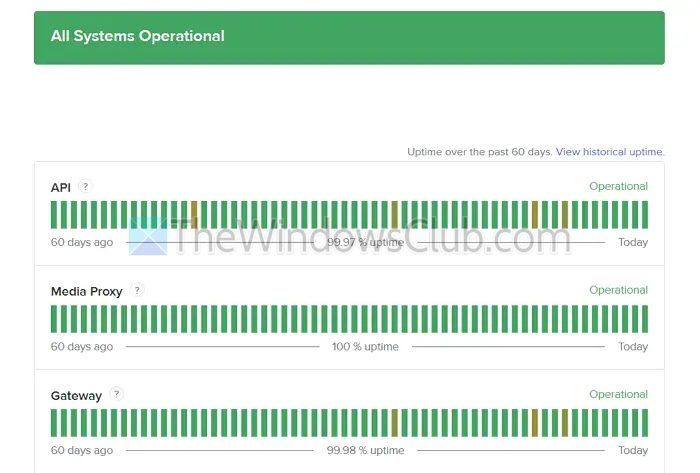Click the Gateway Operational status label
This screenshot has height=473, width=700.
pyautogui.click(x=618, y=394)
